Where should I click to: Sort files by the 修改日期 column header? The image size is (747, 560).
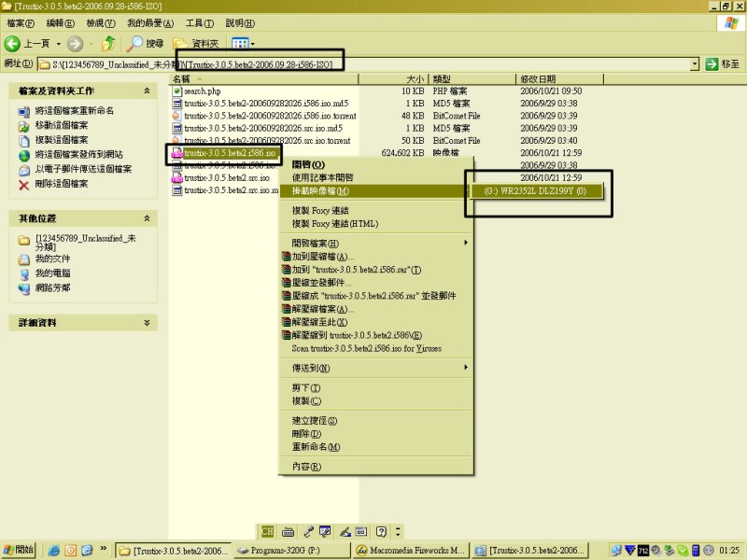[x=559, y=79]
